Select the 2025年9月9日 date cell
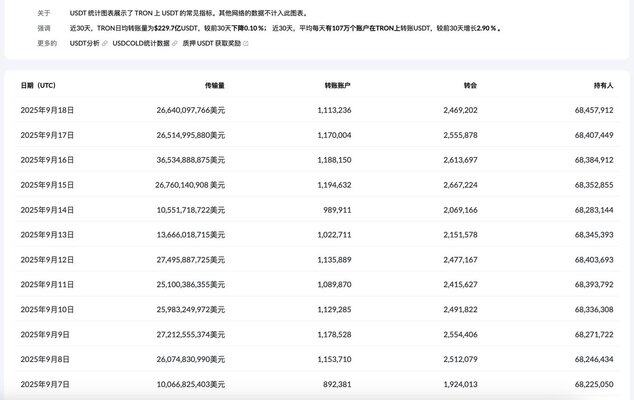The width and height of the screenshot is (634, 400). [45, 334]
